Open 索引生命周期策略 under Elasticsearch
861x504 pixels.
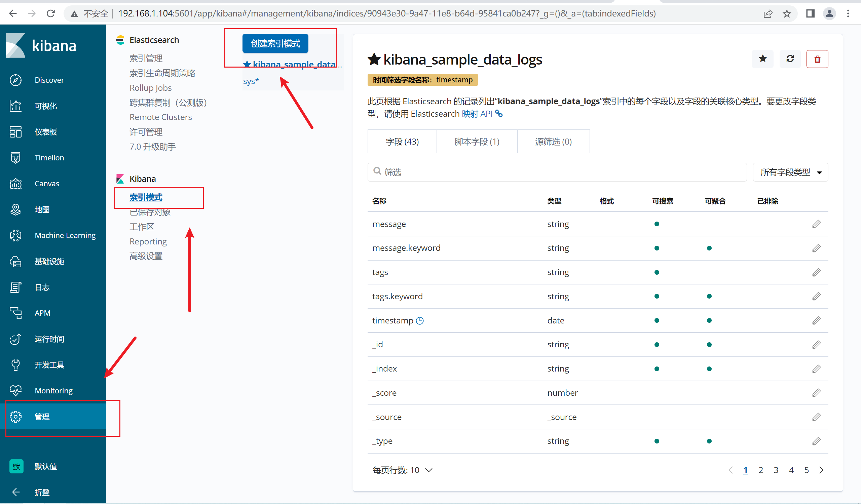(162, 73)
